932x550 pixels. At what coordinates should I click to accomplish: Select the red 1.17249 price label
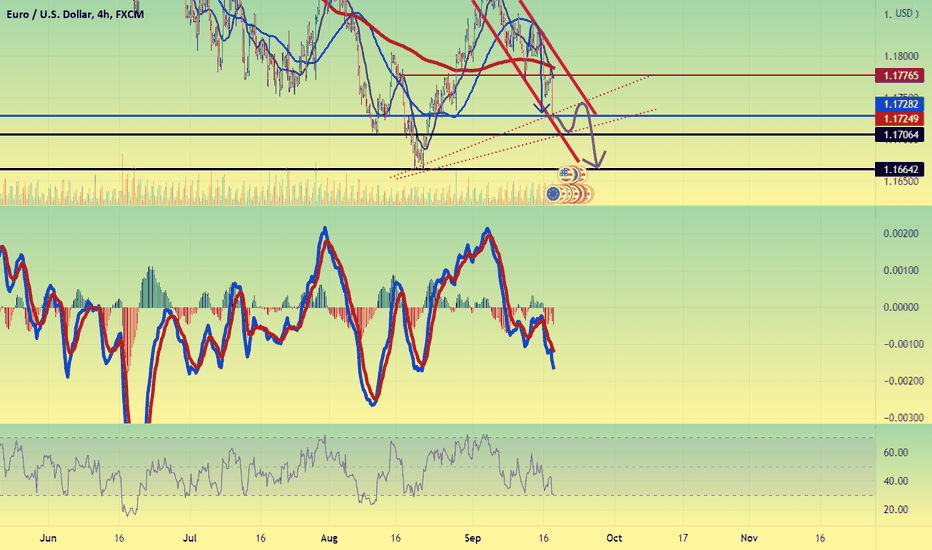tap(900, 119)
